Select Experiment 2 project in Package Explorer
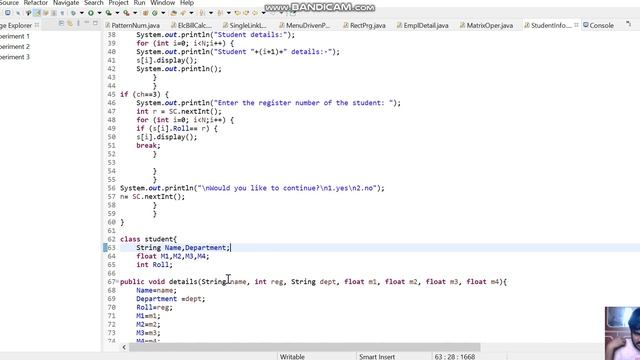This screenshot has width=640, height=360. coord(15,47)
